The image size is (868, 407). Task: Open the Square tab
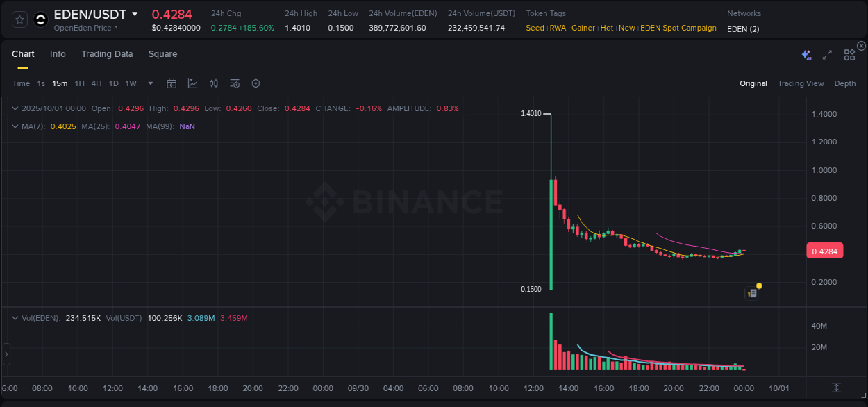click(162, 54)
